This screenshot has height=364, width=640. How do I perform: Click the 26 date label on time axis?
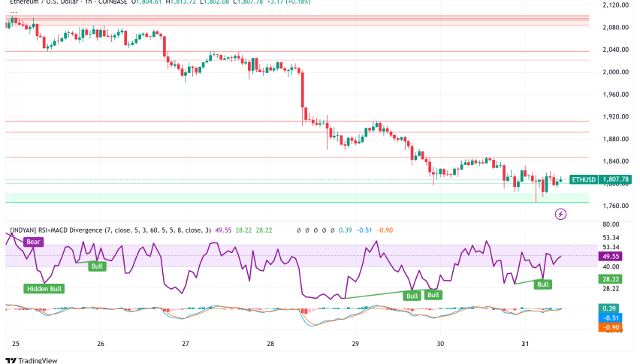101,344
